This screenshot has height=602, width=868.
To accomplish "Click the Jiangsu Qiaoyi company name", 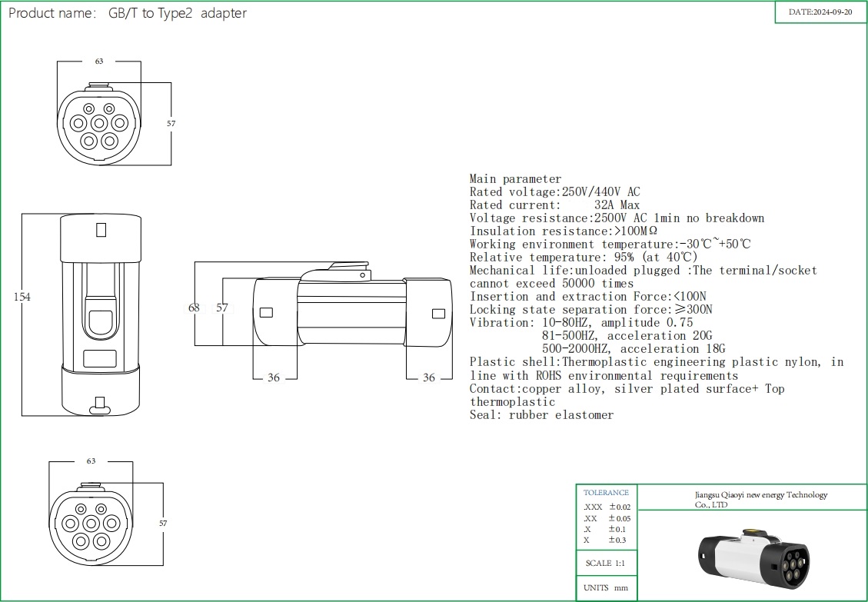I will [755, 499].
